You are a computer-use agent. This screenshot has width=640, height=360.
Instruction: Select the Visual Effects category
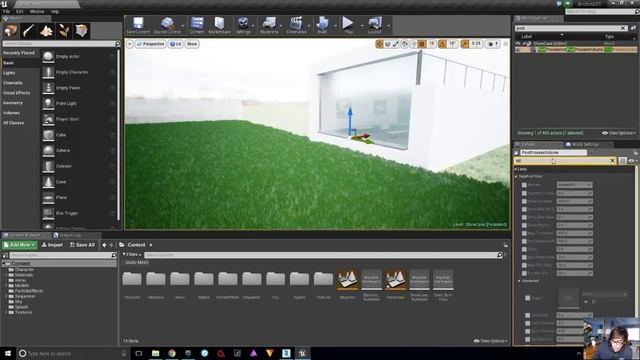17,93
